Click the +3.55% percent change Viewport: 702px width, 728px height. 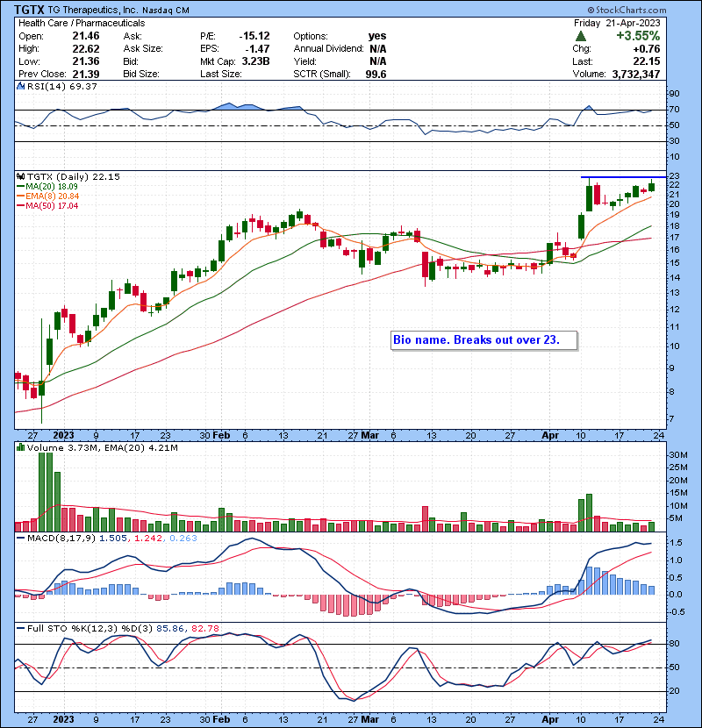[x=638, y=36]
